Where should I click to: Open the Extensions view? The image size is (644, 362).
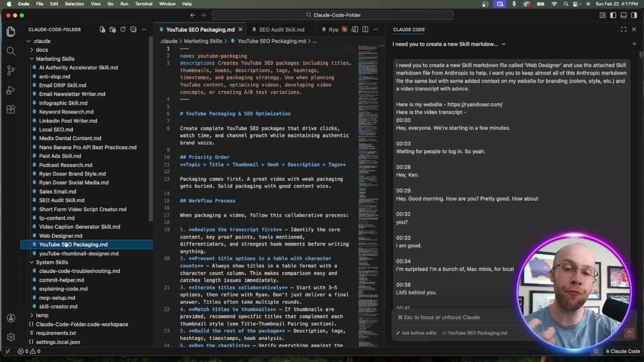(11, 110)
